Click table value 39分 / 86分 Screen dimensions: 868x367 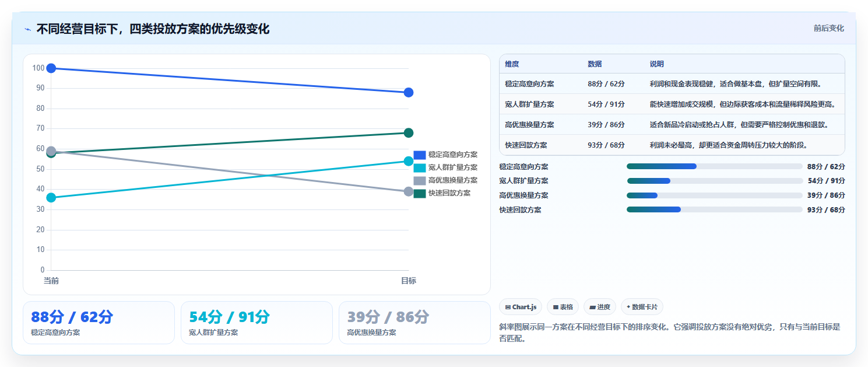(x=606, y=124)
